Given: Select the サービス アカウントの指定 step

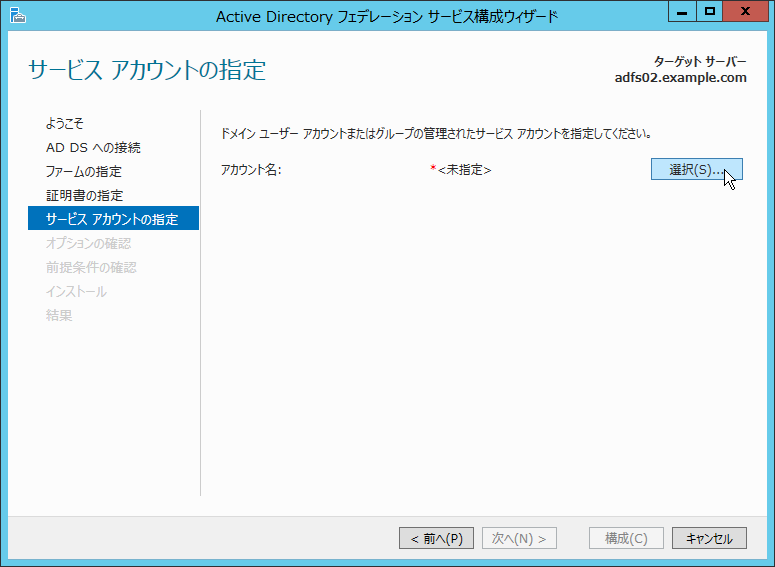Looking at the screenshot, I should pos(114,218).
